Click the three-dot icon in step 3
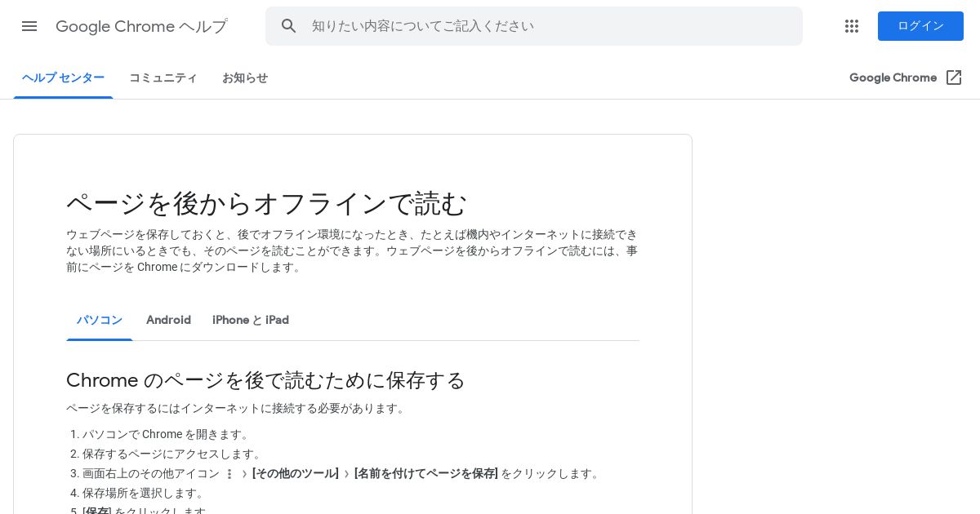The image size is (980, 514). [229, 474]
